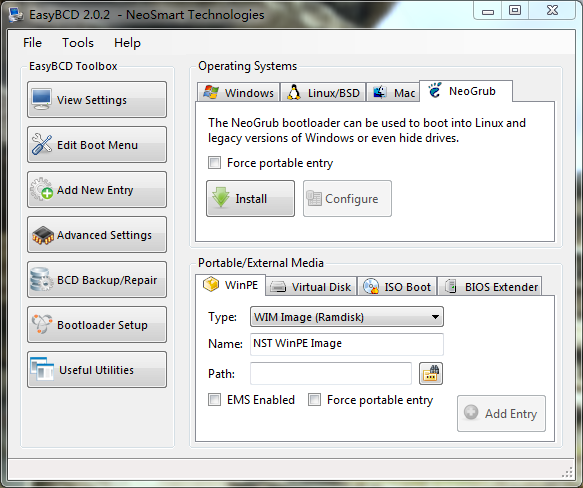Select the Add New Entry gear icon
This screenshot has height=488, width=583.
click(x=42, y=189)
